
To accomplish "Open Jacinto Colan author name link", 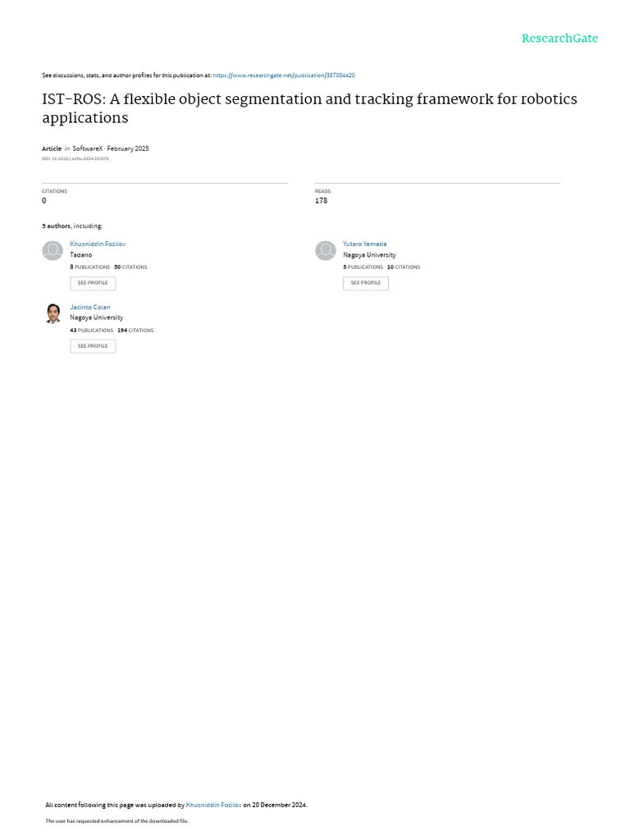I will click(90, 307).
